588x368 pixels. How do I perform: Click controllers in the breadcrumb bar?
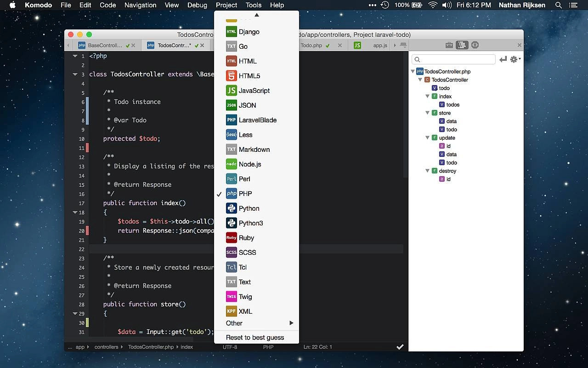click(107, 347)
